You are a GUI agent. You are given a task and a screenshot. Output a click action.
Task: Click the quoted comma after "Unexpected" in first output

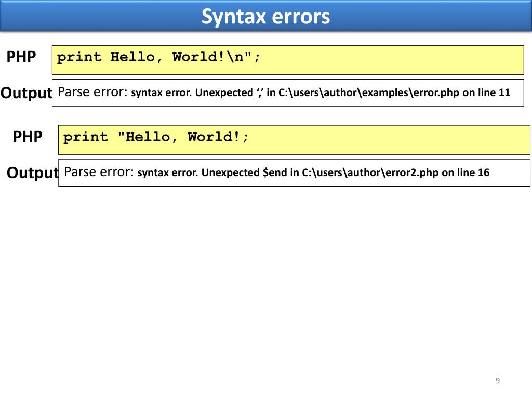tap(259, 93)
